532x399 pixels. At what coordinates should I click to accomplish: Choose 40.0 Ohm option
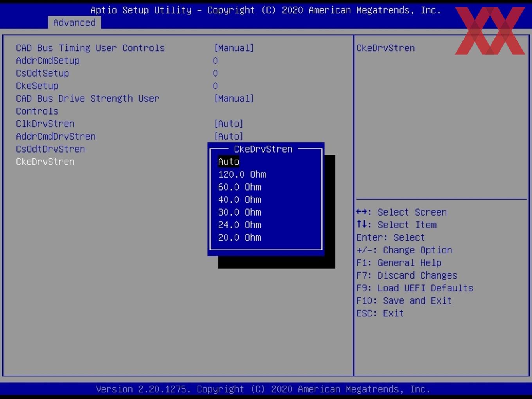[x=239, y=199]
